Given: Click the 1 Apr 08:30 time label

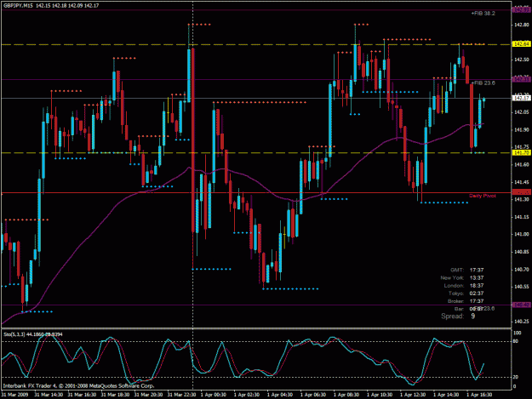Looking at the screenshot, I should [x=346, y=395].
